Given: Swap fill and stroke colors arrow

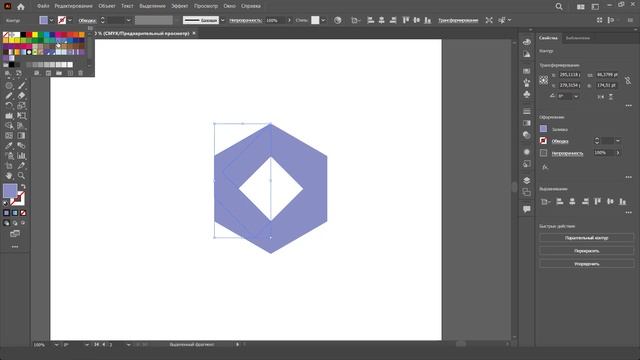Looking at the screenshot, I should (x=23, y=187).
